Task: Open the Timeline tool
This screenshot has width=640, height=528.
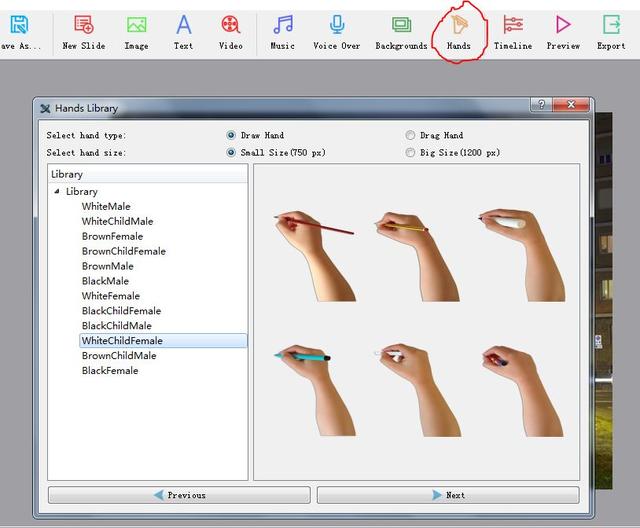Action: (x=513, y=26)
